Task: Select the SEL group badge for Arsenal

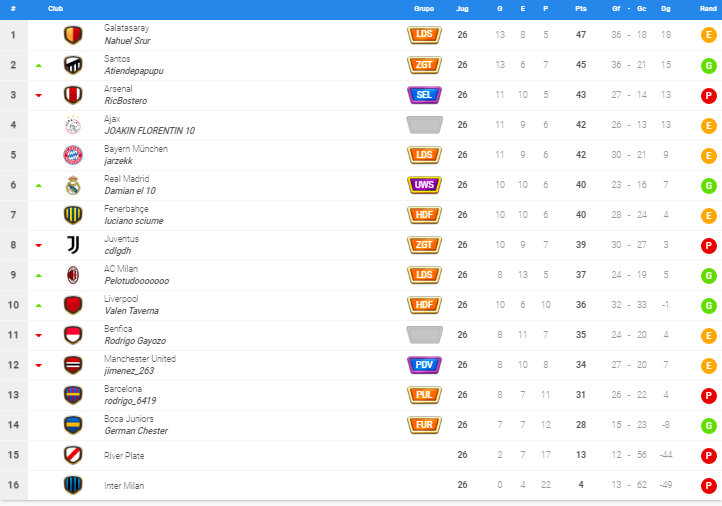Action: [x=424, y=95]
